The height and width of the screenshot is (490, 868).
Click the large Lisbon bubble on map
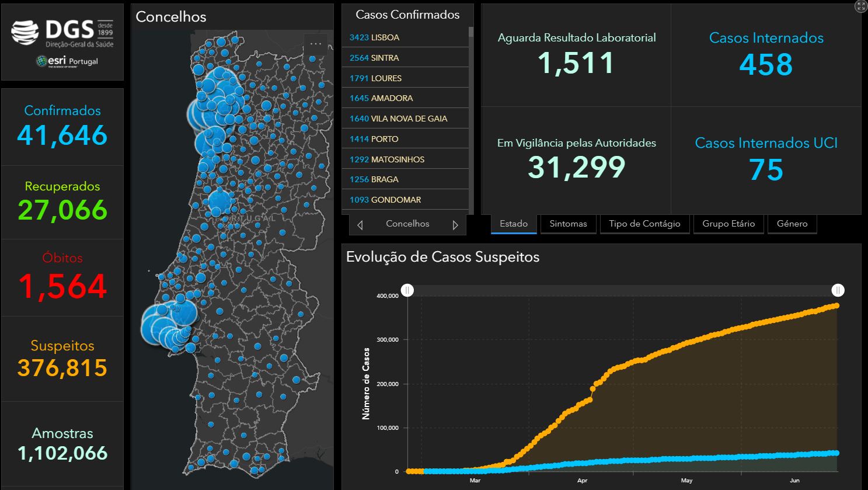pyautogui.click(x=156, y=326)
